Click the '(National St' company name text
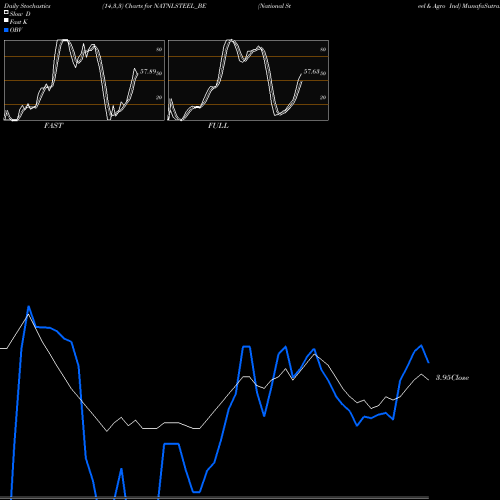This screenshot has height=500, width=500. pos(274,6)
